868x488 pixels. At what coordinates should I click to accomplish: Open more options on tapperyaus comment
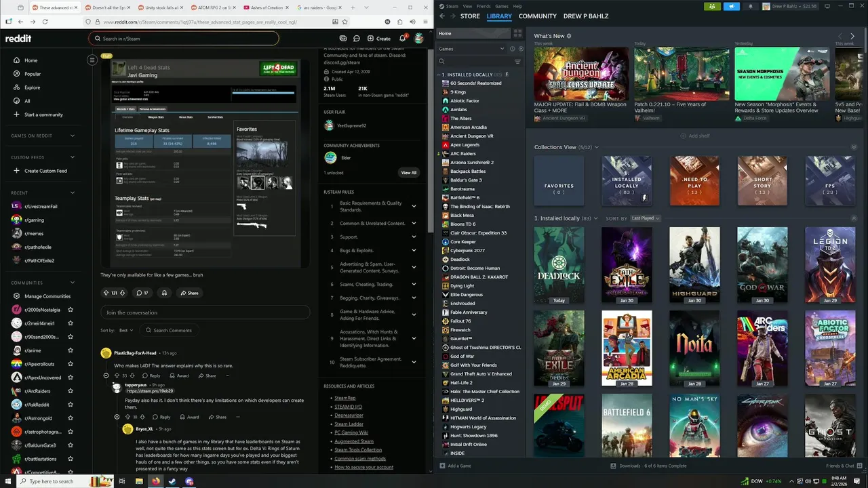coord(238,417)
